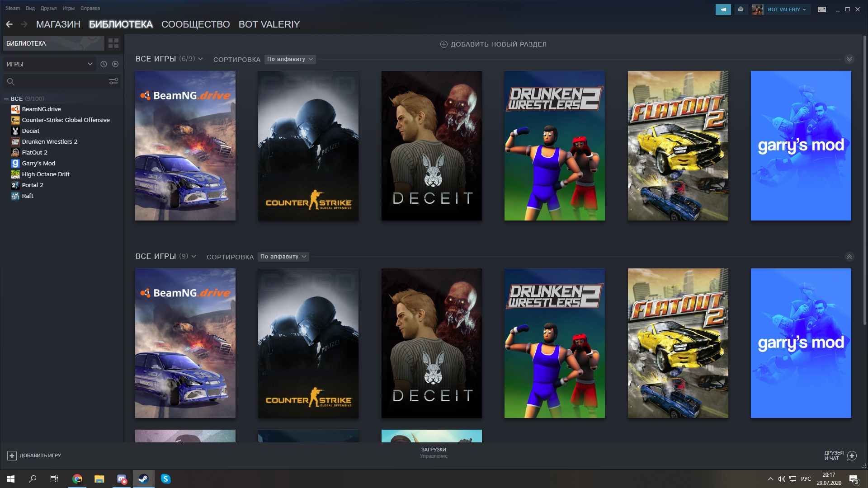Click the БИБЛИОТЕКА home button in sidebar
Image resolution: width=868 pixels, height=488 pixels.
(53, 43)
